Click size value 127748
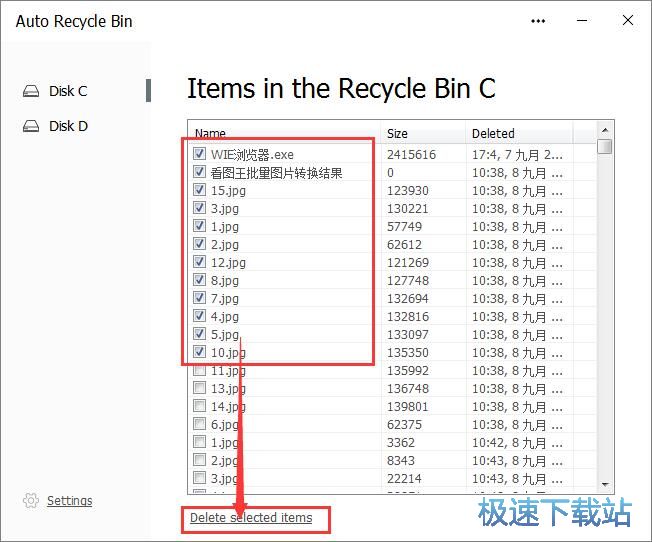This screenshot has height=542, width=652. tap(408, 280)
